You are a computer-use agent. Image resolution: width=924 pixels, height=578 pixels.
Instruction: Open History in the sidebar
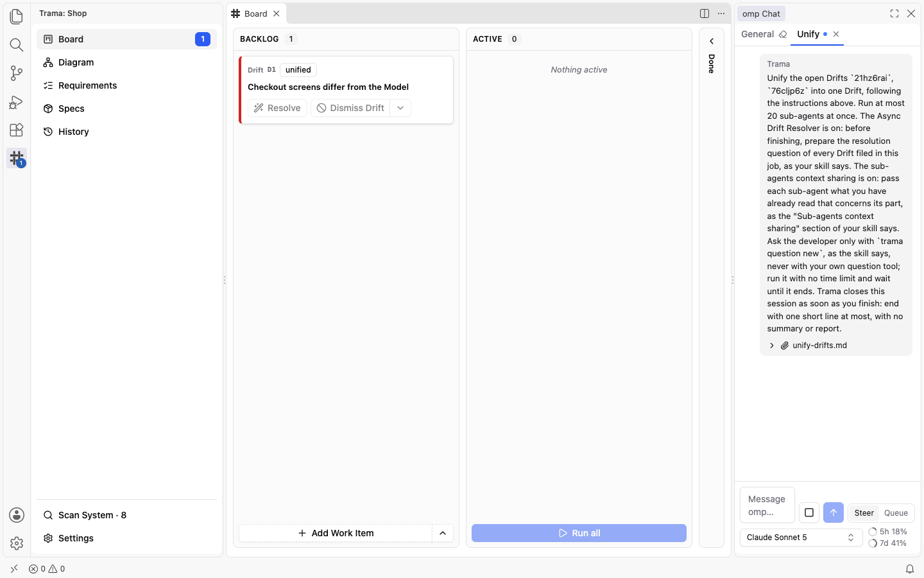(x=126, y=132)
